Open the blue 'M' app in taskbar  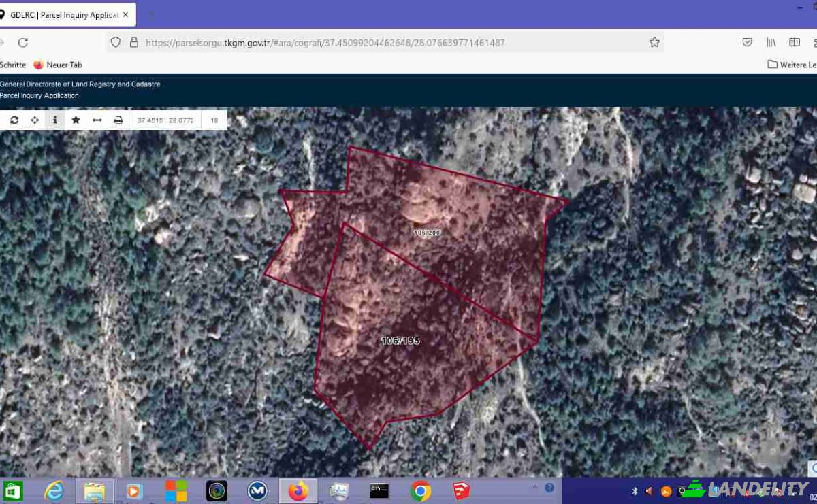tap(257, 490)
